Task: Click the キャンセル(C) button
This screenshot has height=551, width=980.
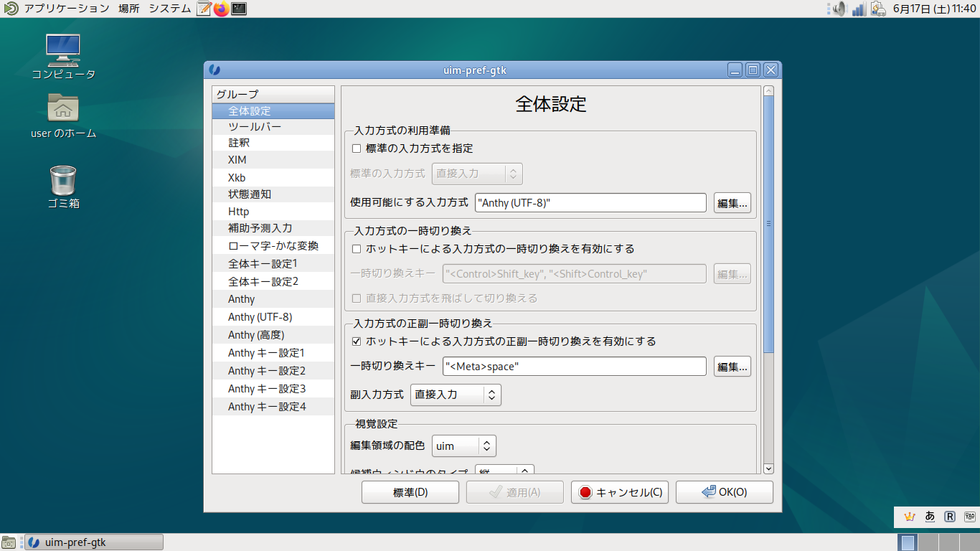Action: [x=620, y=492]
